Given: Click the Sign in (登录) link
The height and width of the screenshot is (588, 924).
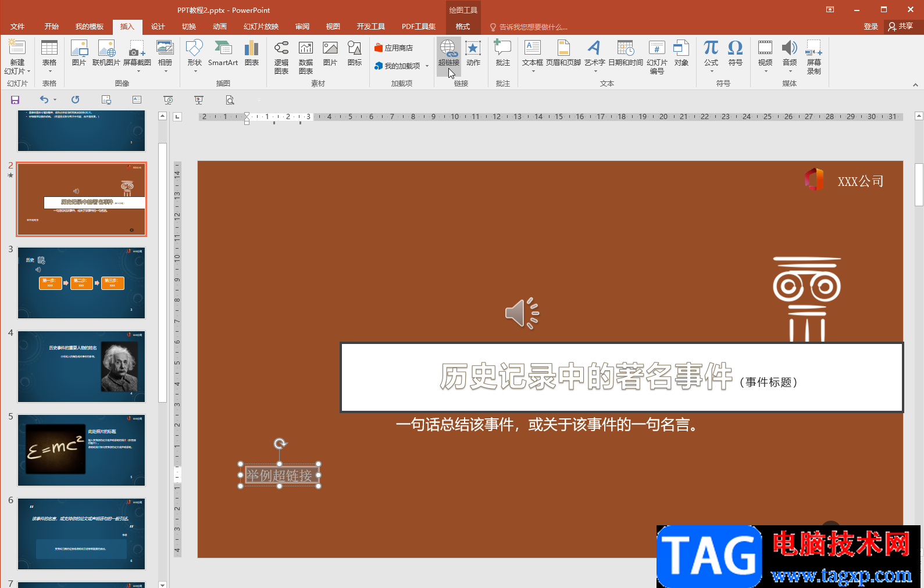Looking at the screenshot, I should click(x=871, y=27).
